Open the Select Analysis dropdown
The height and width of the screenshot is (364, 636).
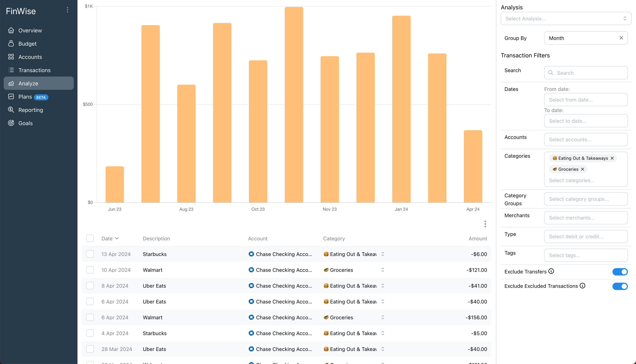click(566, 19)
